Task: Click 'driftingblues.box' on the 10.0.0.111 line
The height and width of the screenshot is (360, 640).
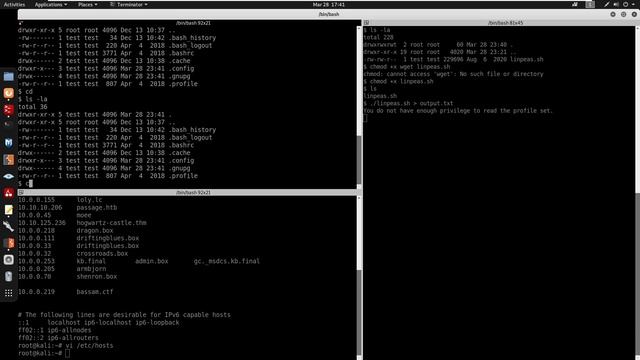Action: 108,238
